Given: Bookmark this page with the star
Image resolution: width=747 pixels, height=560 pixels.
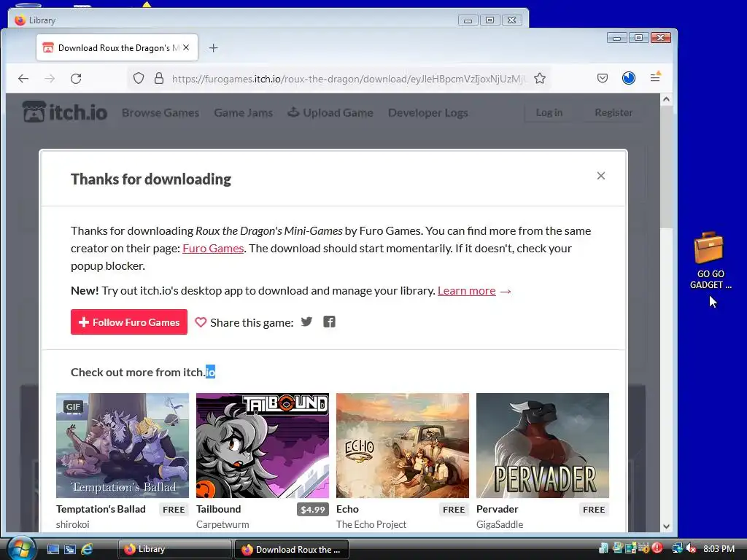Looking at the screenshot, I should (539, 78).
